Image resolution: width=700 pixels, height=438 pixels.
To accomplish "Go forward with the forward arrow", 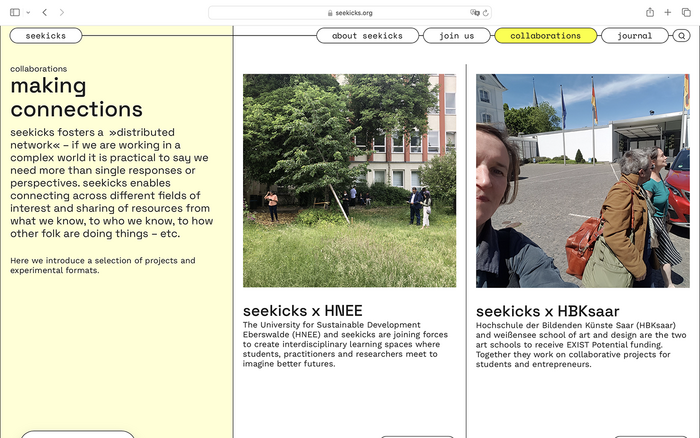I will [62, 13].
